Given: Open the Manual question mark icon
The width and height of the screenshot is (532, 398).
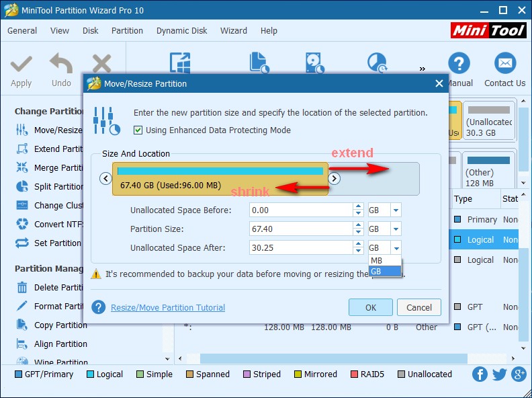Looking at the screenshot, I should [459, 63].
